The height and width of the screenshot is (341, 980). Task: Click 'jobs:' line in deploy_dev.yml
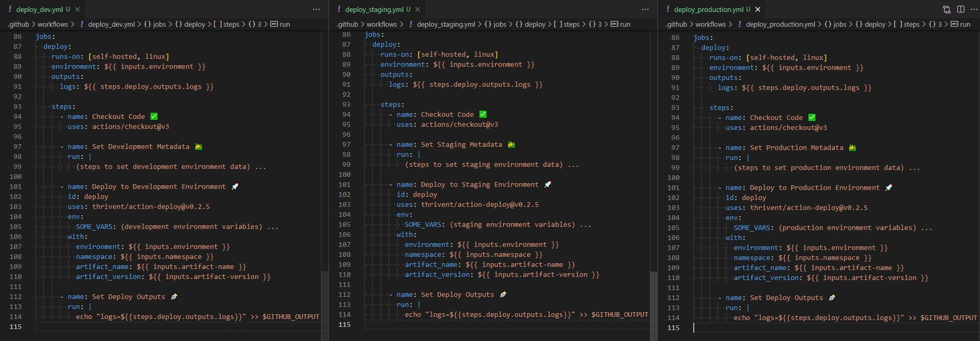click(x=45, y=36)
